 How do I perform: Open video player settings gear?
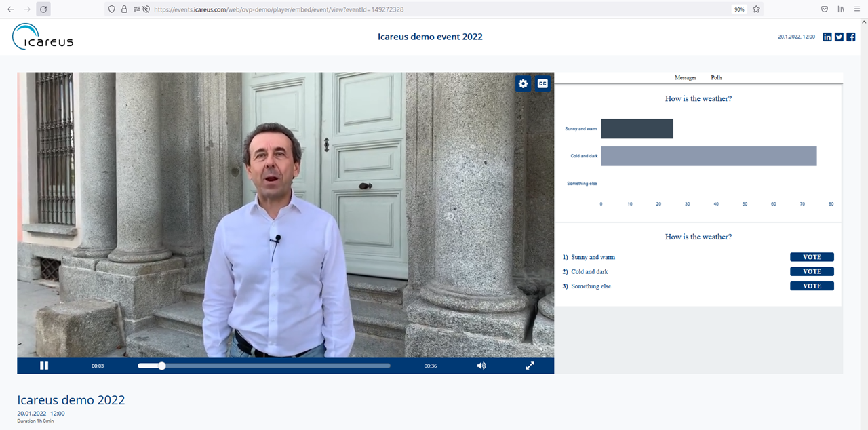point(523,83)
